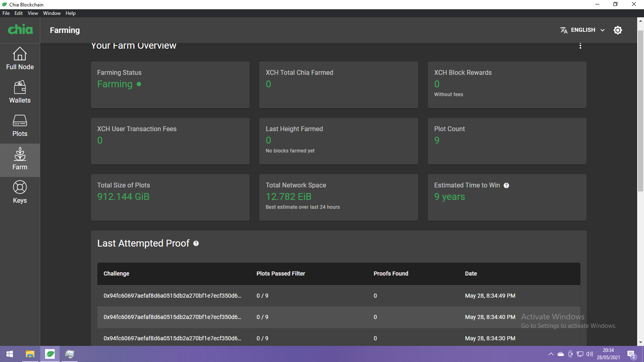Toggle dark mode with brightness icon

coord(618,30)
